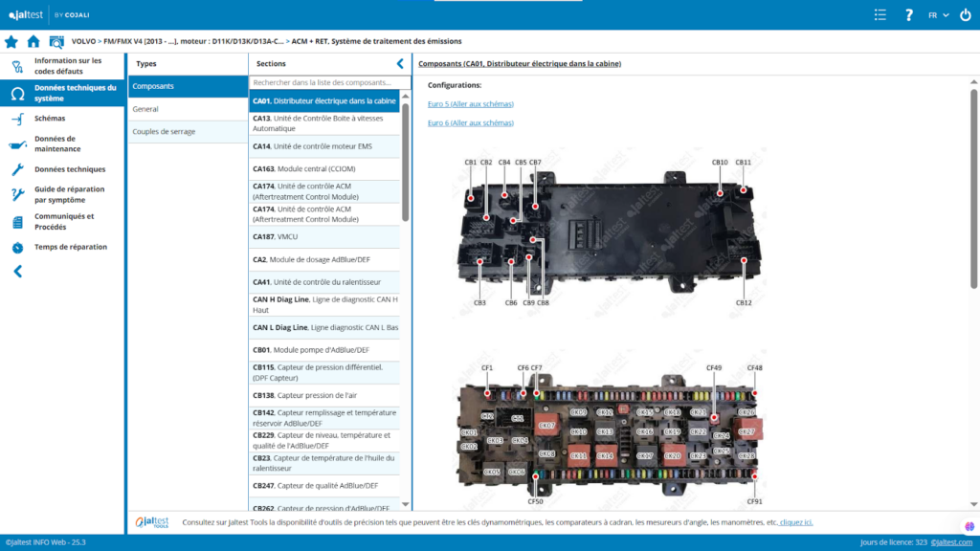Click the sections list scrollbar
Image resolution: width=980 pixels, height=551 pixels.
[406, 163]
